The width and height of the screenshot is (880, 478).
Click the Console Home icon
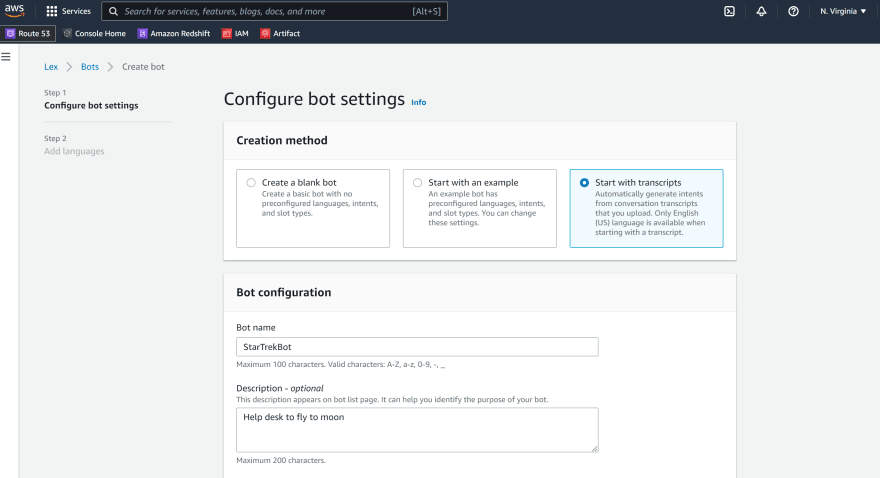(67, 34)
